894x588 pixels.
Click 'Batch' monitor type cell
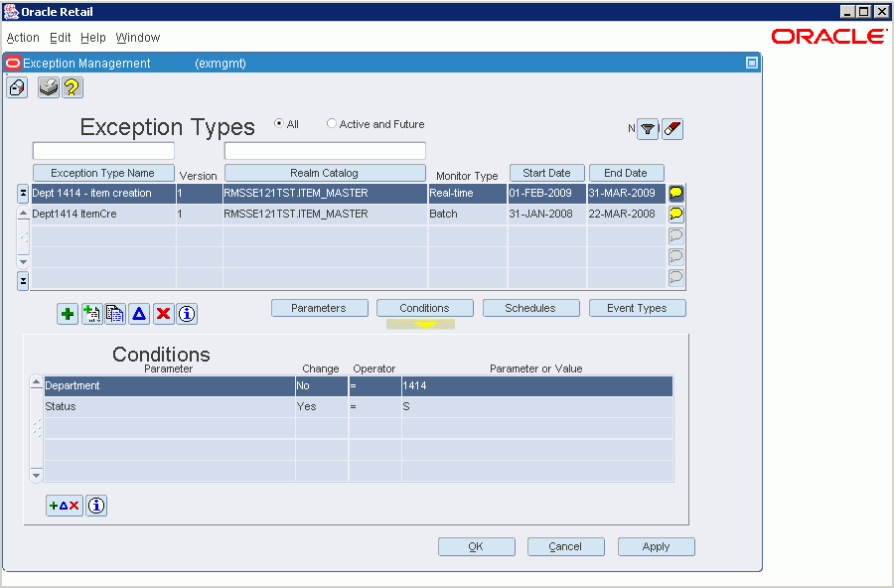pyautogui.click(x=467, y=215)
